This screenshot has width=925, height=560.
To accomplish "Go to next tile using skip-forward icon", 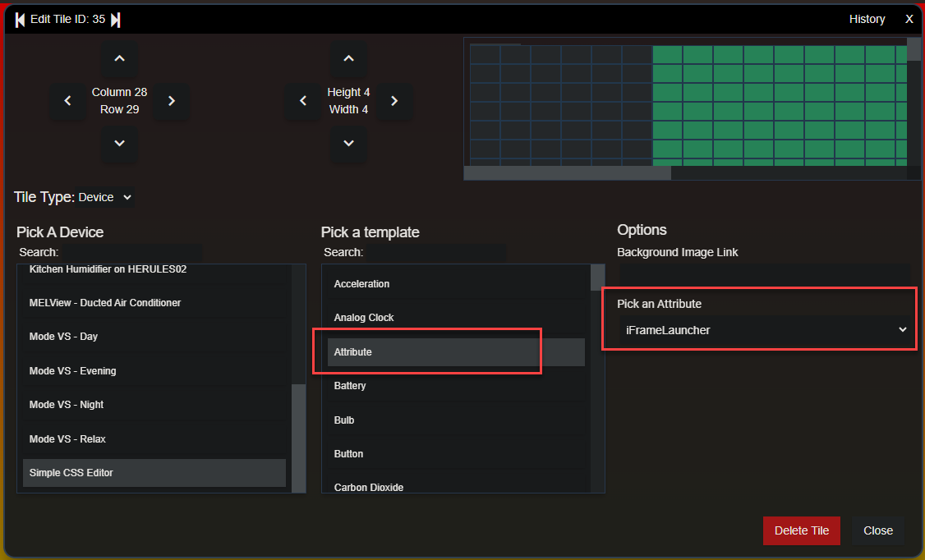I will pyautogui.click(x=116, y=20).
